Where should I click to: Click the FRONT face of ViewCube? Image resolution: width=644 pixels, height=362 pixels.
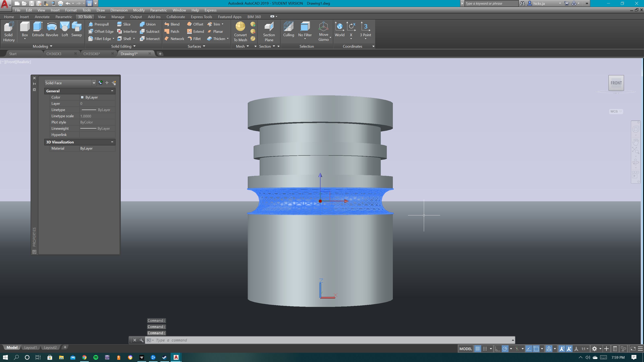pyautogui.click(x=616, y=83)
